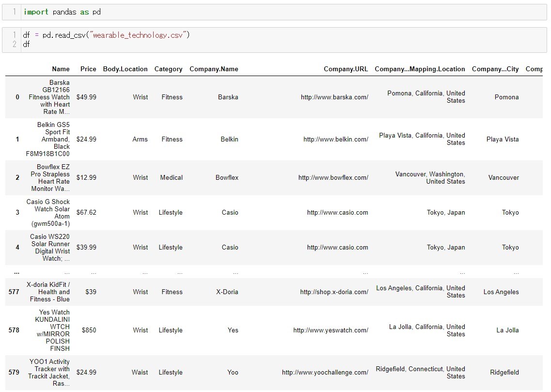551x392 pixels.
Task: Click the Name column header
Action: [x=61, y=69]
